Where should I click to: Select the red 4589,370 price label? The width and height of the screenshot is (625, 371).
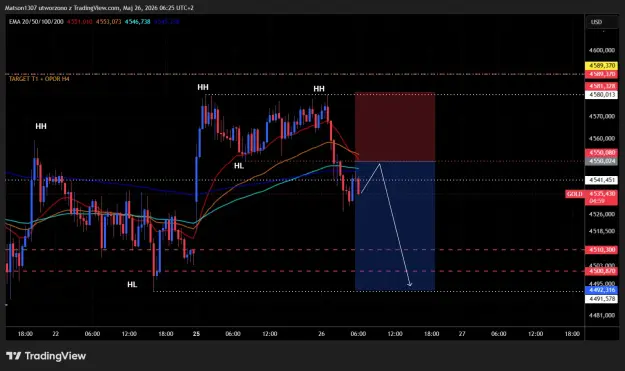(601, 74)
